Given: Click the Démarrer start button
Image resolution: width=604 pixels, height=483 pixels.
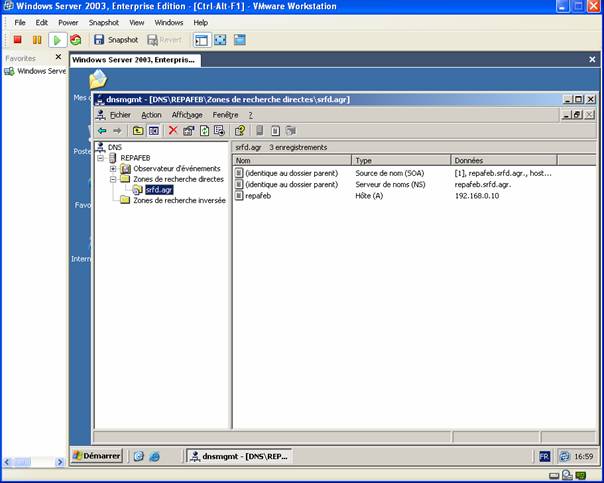Looking at the screenshot, I should coord(97,456).
